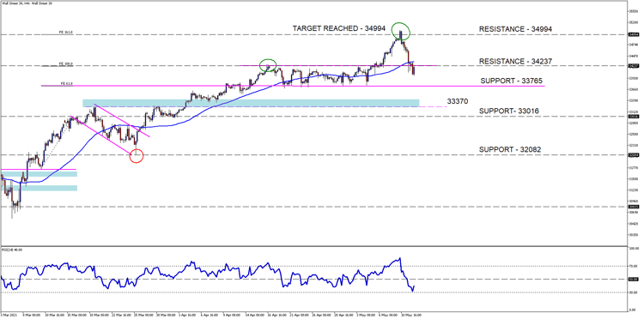Select the green circle at the 34994 peak
The width and height of the screenshot is (644, 319).
[x=400, y=31]
